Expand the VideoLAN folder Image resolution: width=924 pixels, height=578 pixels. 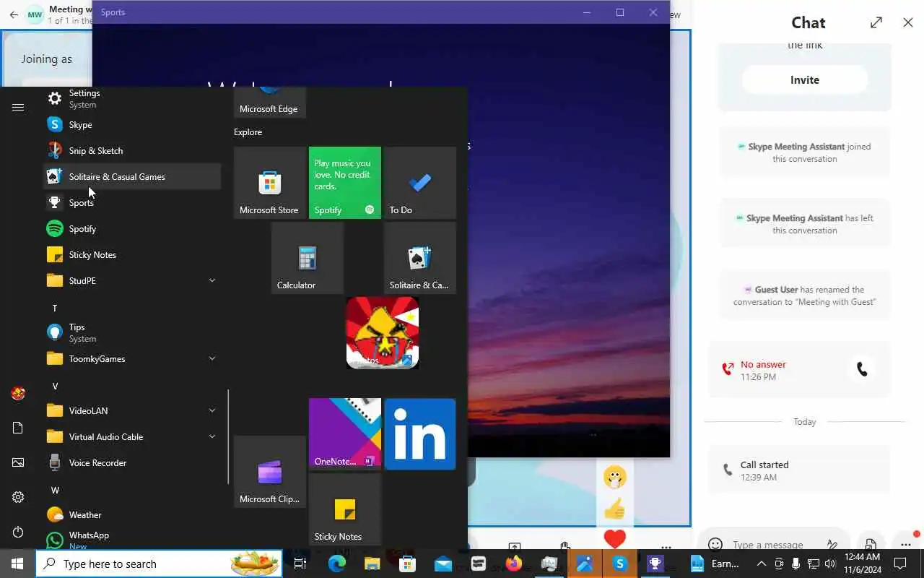132,410
